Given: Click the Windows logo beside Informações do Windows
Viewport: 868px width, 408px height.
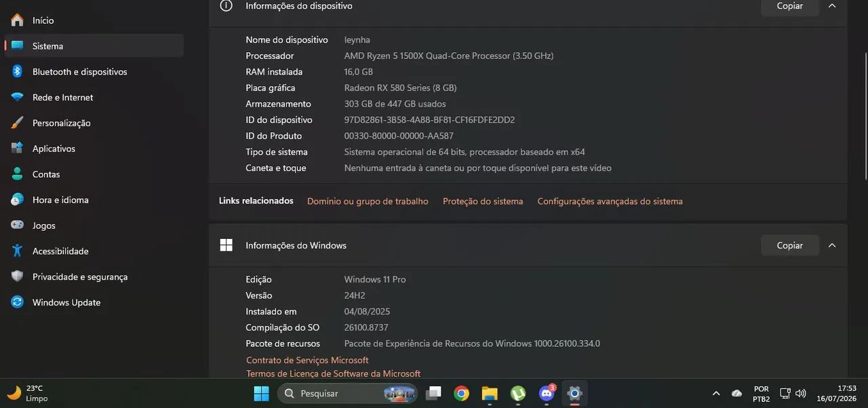Looking at the screenshot, I should point(226,245).
